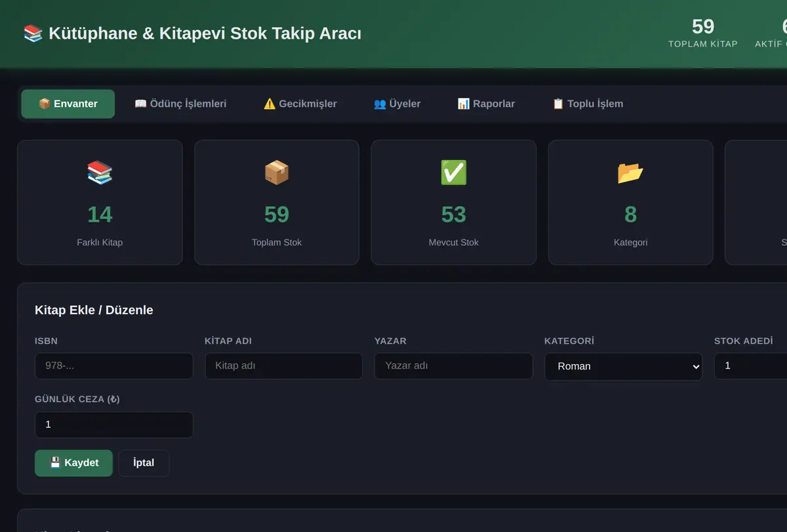Click the books emoji in the header title
The height and width of the screenshot is (532, 787).
33,33
